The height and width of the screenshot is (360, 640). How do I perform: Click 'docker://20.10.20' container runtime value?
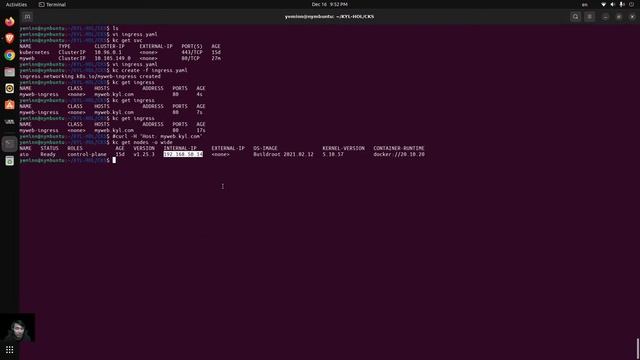pos(399,154)
